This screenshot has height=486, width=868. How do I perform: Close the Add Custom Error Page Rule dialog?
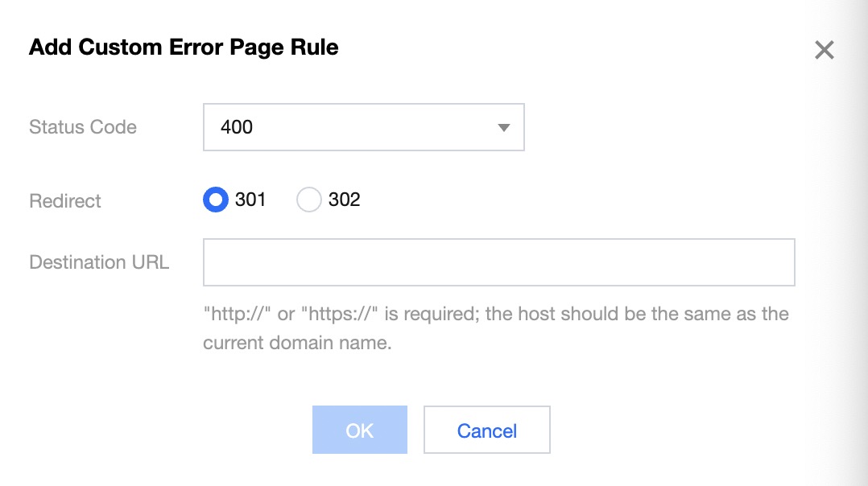click(x=824, y=51)
